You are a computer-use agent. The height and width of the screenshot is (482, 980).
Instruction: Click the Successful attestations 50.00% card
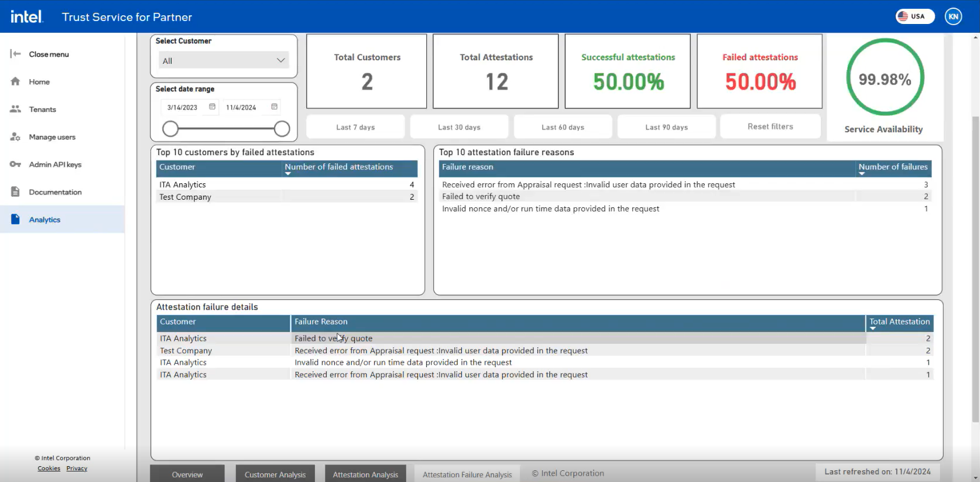pos(628,71)
